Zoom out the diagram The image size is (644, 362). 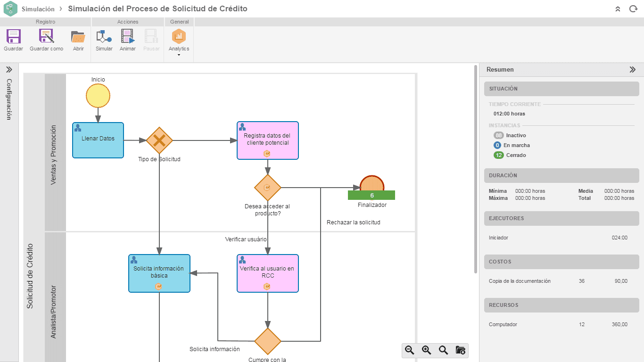[410, 350]
